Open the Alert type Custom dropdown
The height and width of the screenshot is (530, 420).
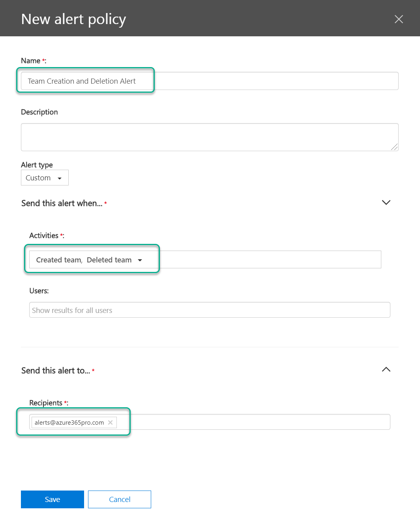click(45, 178)
